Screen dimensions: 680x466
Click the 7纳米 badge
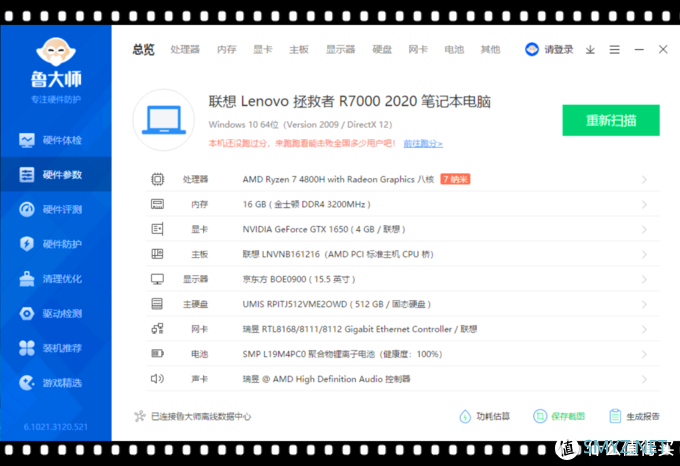[x=455, y=179]
